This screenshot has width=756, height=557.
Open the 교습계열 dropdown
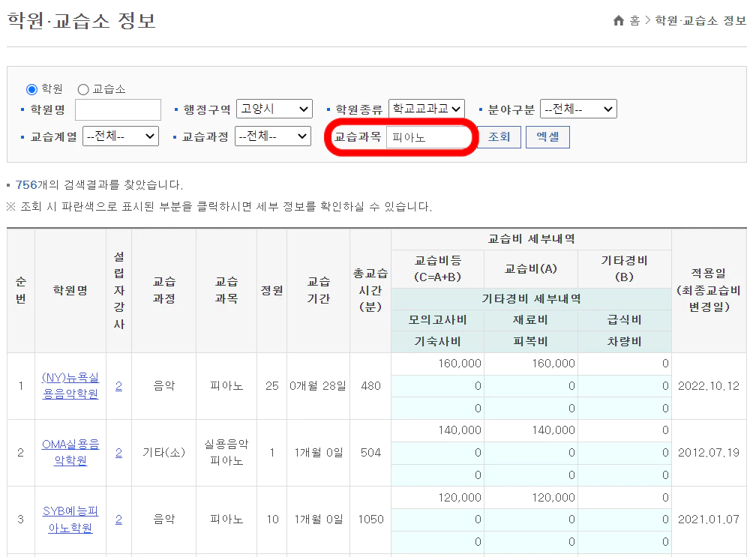pos(121,136)
